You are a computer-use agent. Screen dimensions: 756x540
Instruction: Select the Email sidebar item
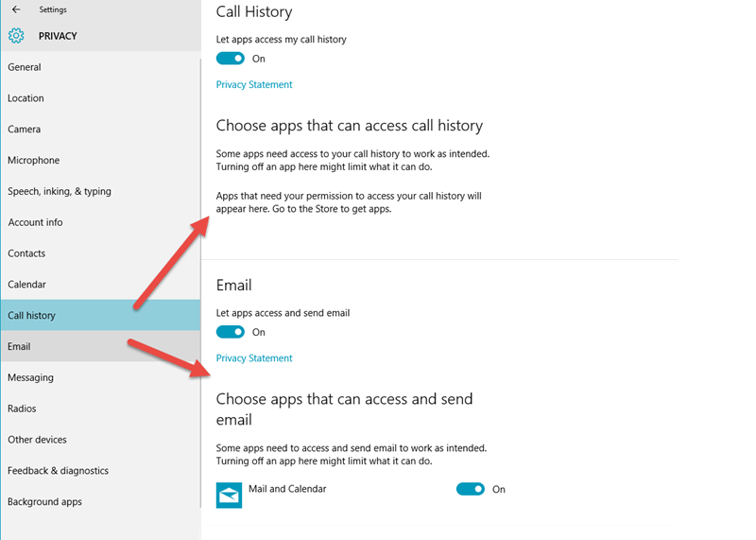click(x=100, y=346)
